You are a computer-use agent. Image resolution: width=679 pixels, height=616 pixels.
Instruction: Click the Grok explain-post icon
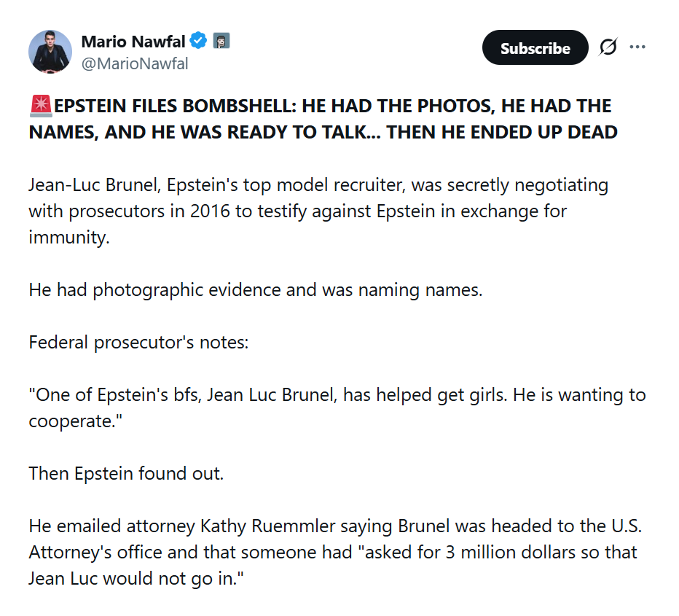(x=608, y=48)
